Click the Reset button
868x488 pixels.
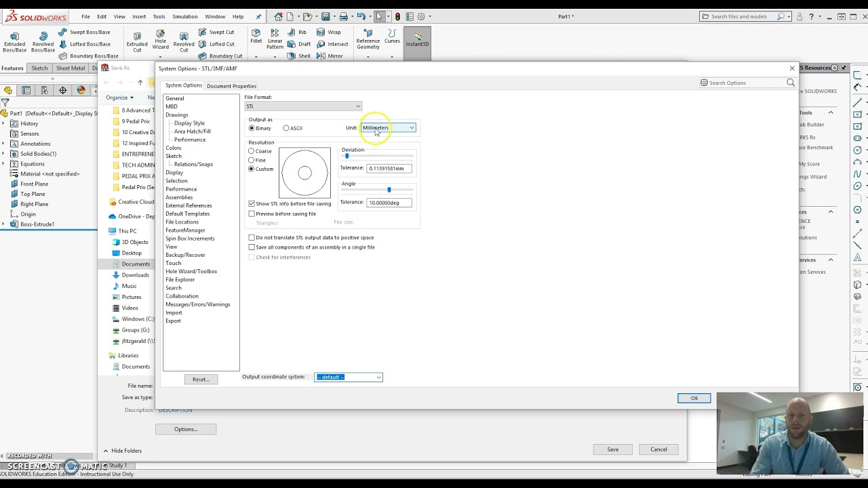tap(201, 380)
